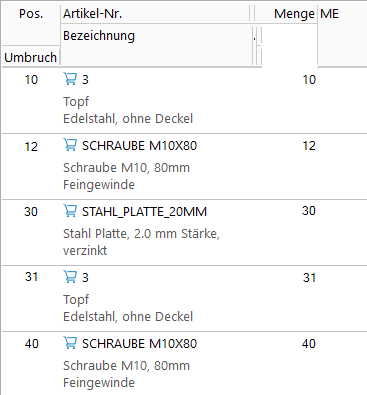Click the cart icon beside SCHRAUBE M10X80 in position 12

pos(70,145)
